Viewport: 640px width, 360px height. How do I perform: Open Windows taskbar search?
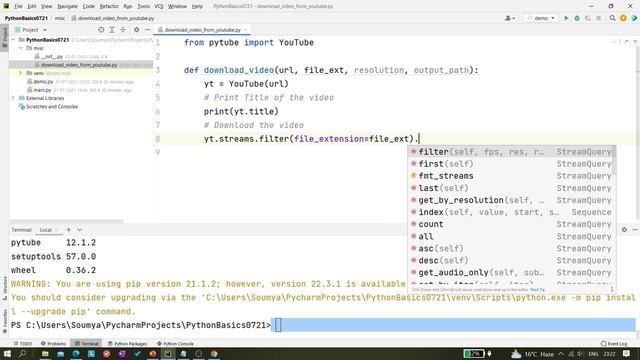[22, 353]
